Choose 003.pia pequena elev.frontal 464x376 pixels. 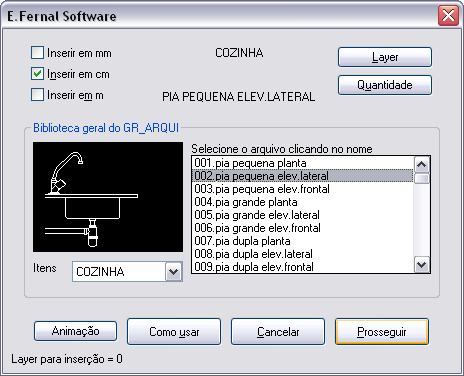[303, 189]
